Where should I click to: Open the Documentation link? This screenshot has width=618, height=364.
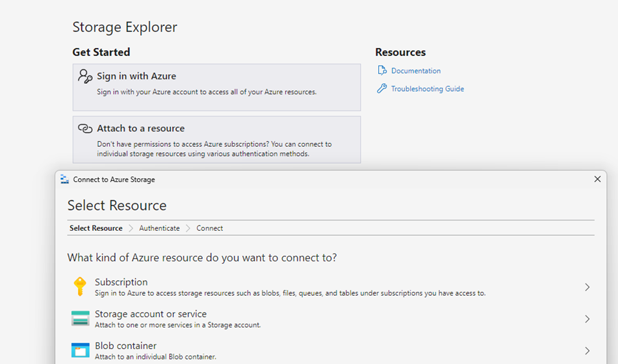[x=415, y=71]
